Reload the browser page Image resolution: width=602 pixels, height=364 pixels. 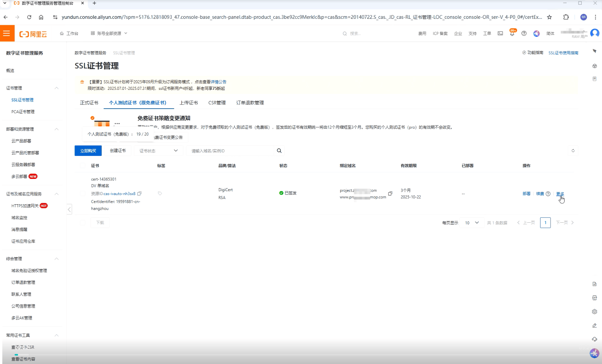29,17
